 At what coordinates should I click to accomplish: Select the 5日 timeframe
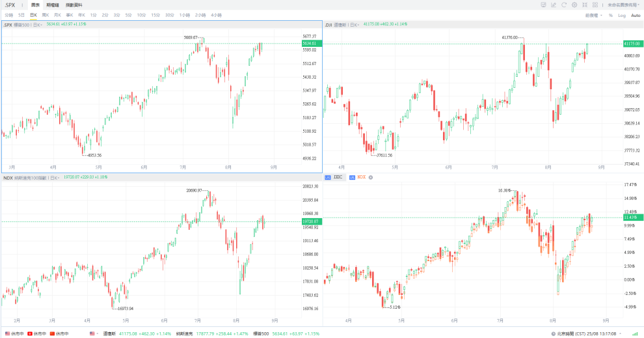pyautogui.click(x=21, y=15)
